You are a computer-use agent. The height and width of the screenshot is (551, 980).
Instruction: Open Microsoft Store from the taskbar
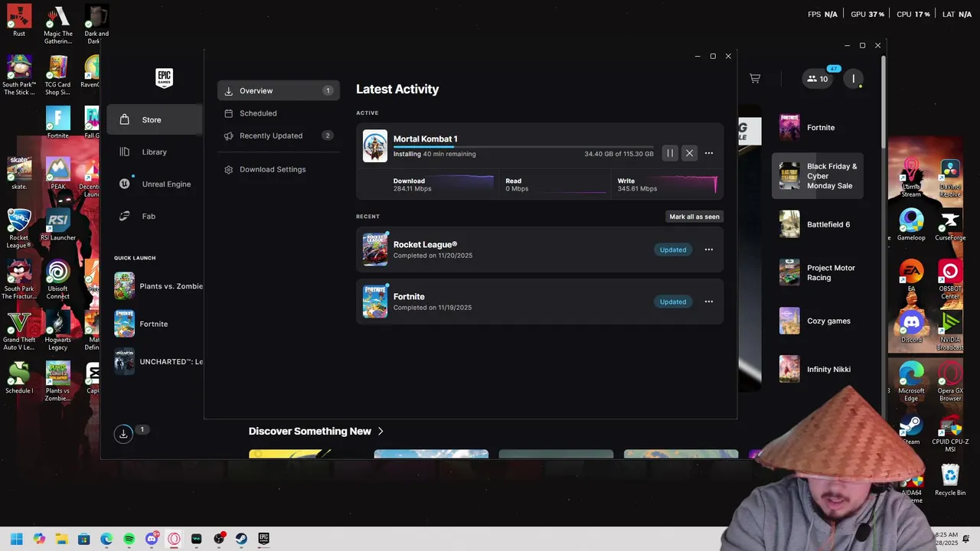[84, 539]
